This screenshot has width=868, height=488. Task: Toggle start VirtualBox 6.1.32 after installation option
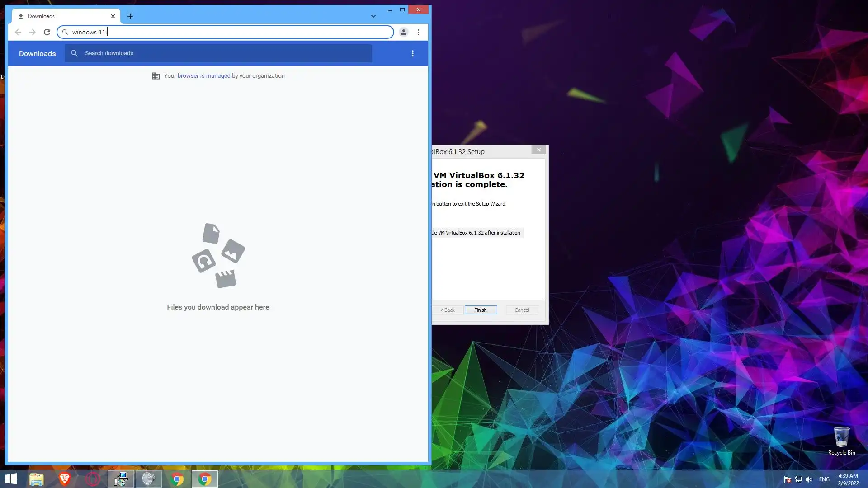pyautogui.click(x=477, y=233)
